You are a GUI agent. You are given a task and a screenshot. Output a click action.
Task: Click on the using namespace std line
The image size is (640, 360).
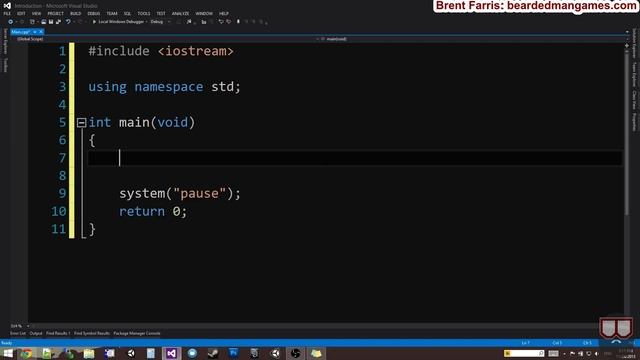point(164,87)
